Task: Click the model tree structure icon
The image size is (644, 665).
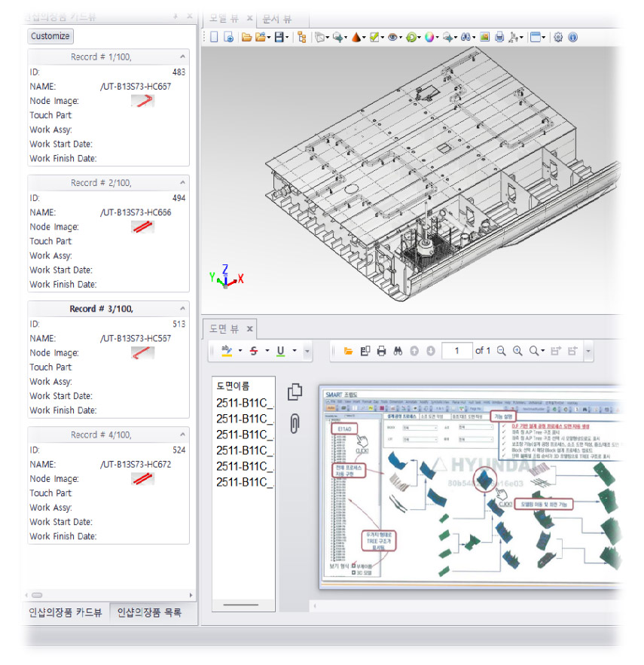Action: (x=302, y=37)
